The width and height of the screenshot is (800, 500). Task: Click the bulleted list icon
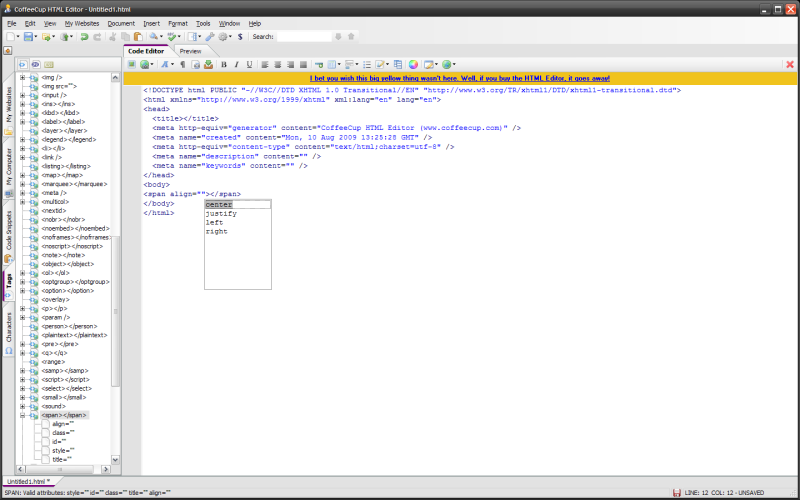[x=367, y=64]
